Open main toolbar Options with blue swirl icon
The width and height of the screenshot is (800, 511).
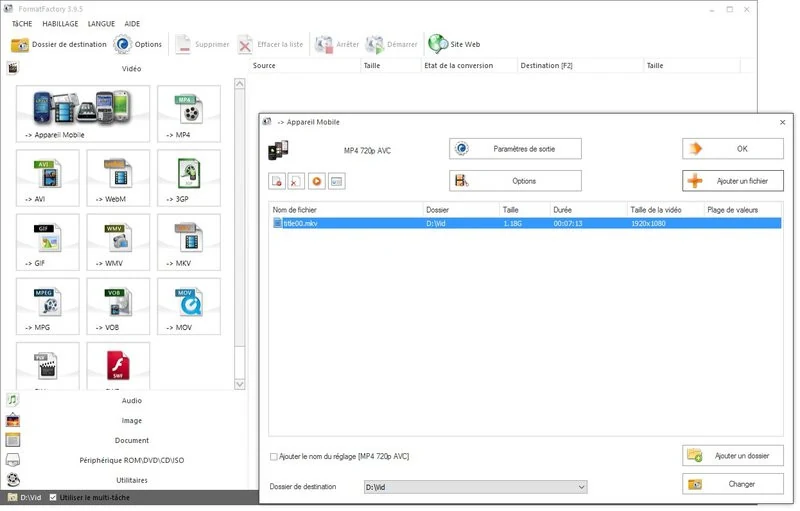pyautogui.click(x=137, y=44)
